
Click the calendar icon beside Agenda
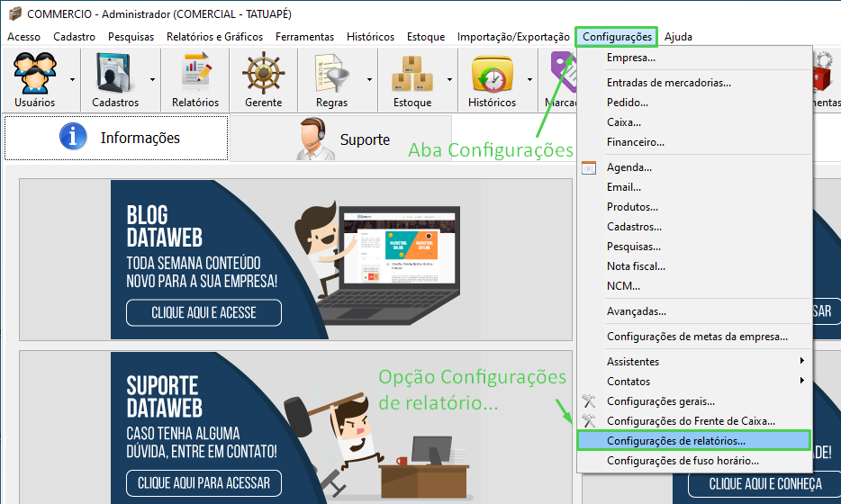pos(588,167)
